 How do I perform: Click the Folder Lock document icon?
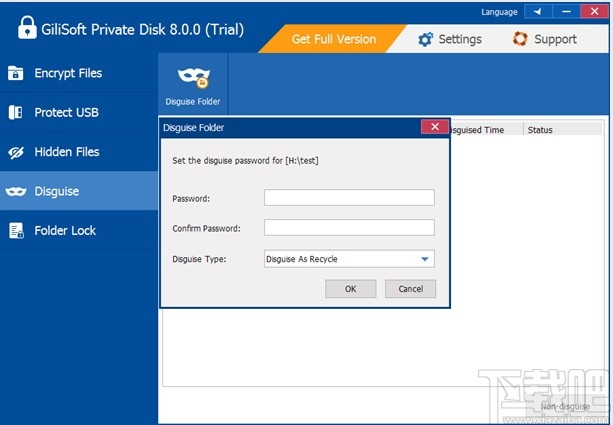coord(16,231)
